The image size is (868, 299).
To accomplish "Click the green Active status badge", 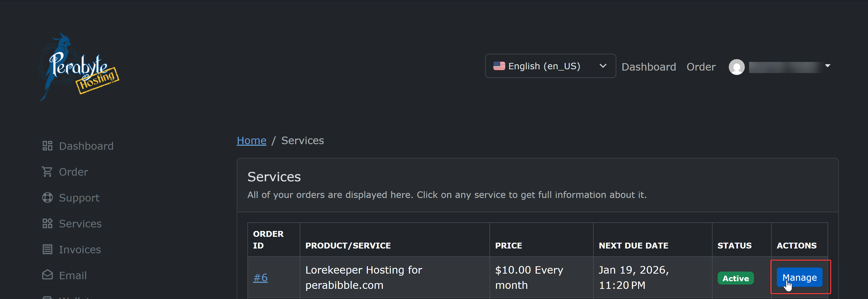I will point(735,278).
